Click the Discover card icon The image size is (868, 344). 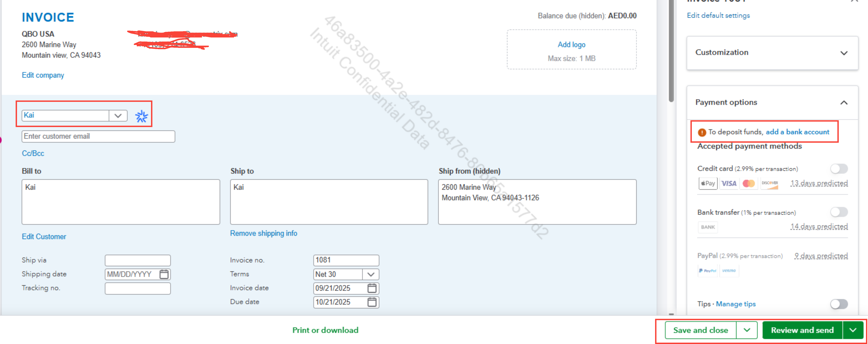coord(770,183)
